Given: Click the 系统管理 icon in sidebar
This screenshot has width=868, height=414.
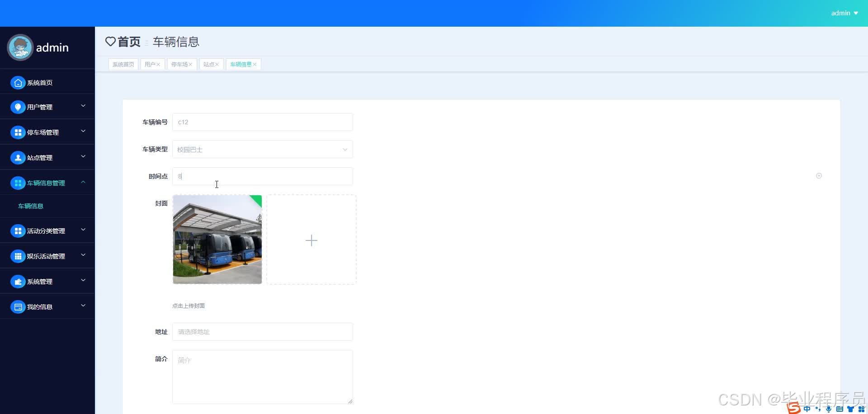Looking at the screenshot, I should (18, 282).
